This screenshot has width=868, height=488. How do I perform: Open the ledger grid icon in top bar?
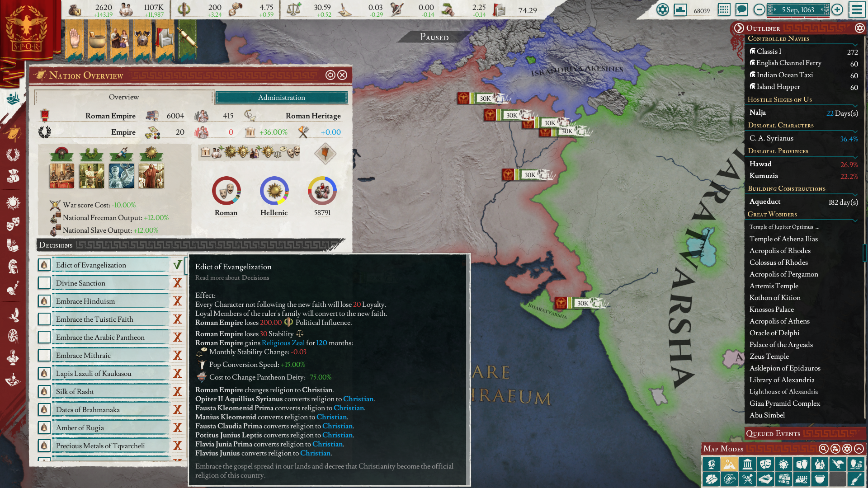click(724, 9)
